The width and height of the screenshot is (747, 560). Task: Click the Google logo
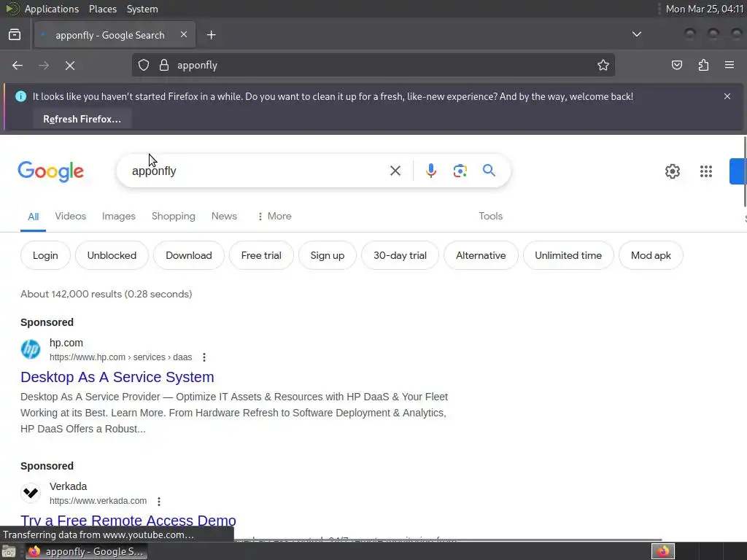coord(50,171)
